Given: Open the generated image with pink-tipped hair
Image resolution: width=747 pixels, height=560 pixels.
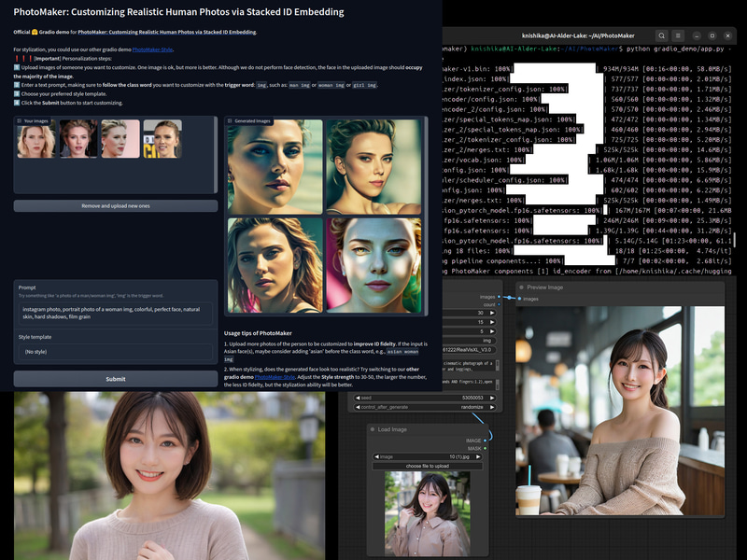Looking at the screenshot, I should coord(275,265).
